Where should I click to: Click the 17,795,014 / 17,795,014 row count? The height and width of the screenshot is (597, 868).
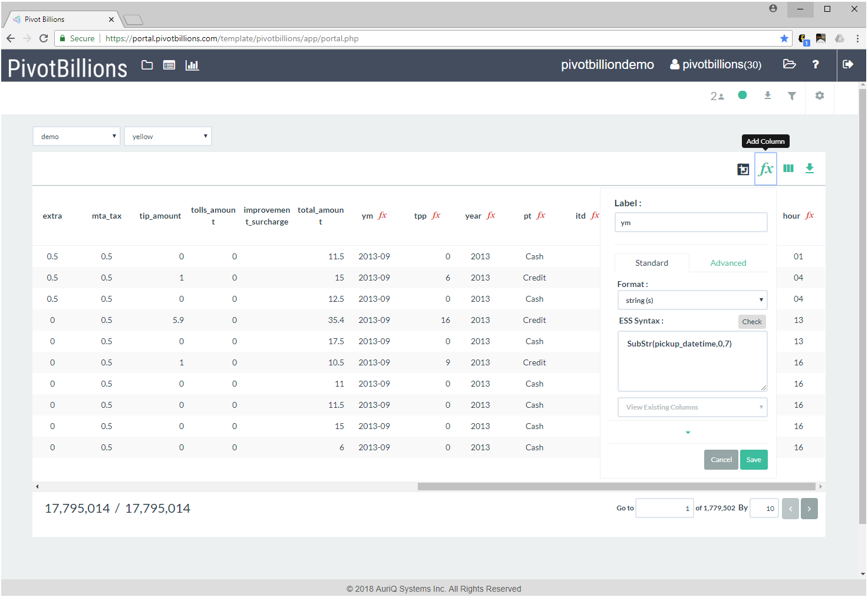click(x=117, y=508)
